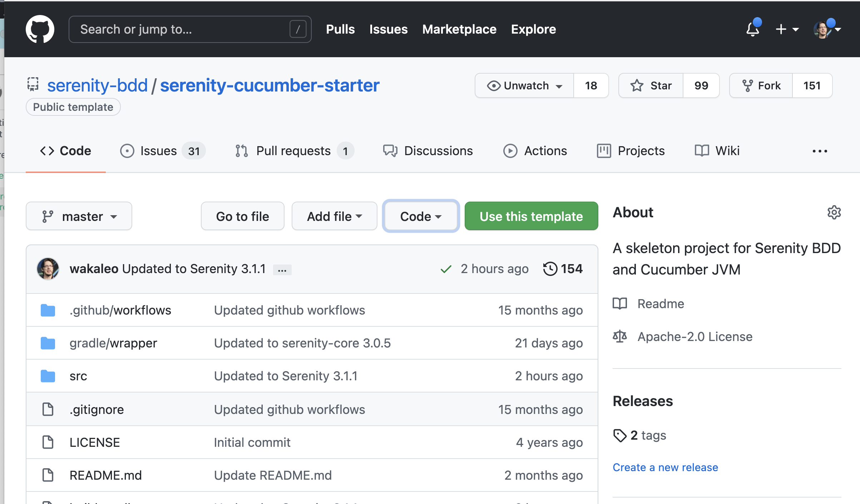This screenshot has width=860, height=504.
Task: Expand the Add file dropdown
Action: (334, 216)
